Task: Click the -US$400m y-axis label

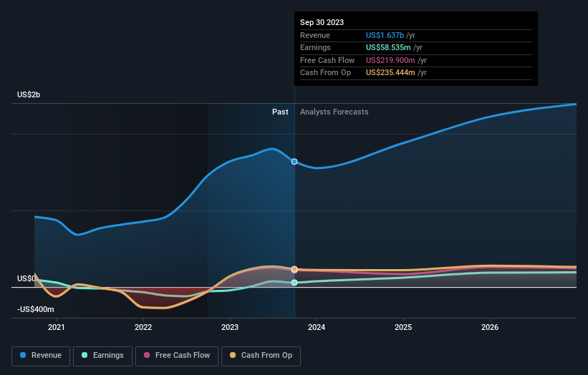Action: (36, 309)
